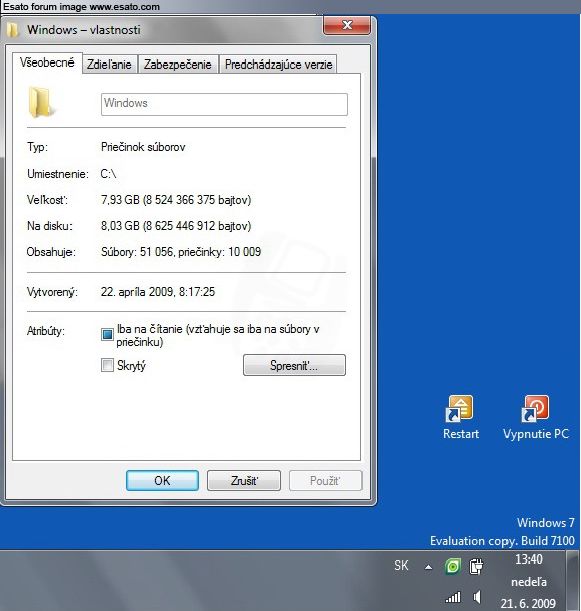The width and height of the screenshot is (581, 611).
Task: Enable the Skrytý checkbox
Action: click(107, 365)
